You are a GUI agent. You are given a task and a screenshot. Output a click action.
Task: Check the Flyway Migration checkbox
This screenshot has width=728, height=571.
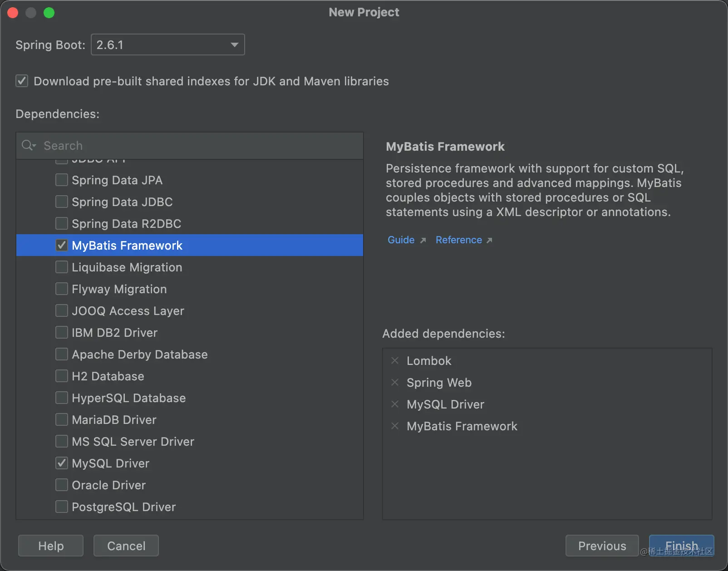pos(62,289)
